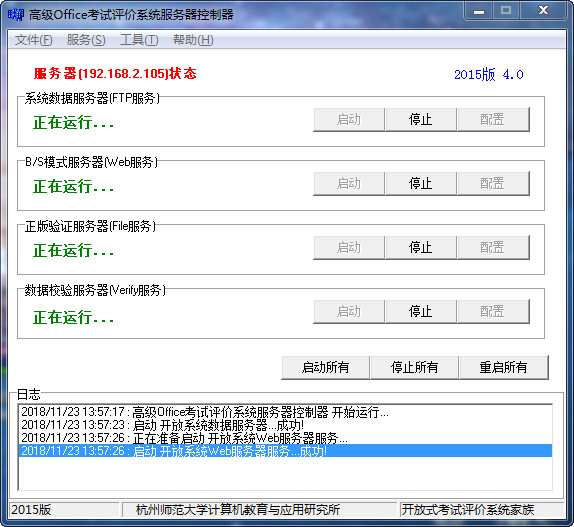Open the 工具(T) menu
This screenshot has width=574, height=527.
point(139,40)
